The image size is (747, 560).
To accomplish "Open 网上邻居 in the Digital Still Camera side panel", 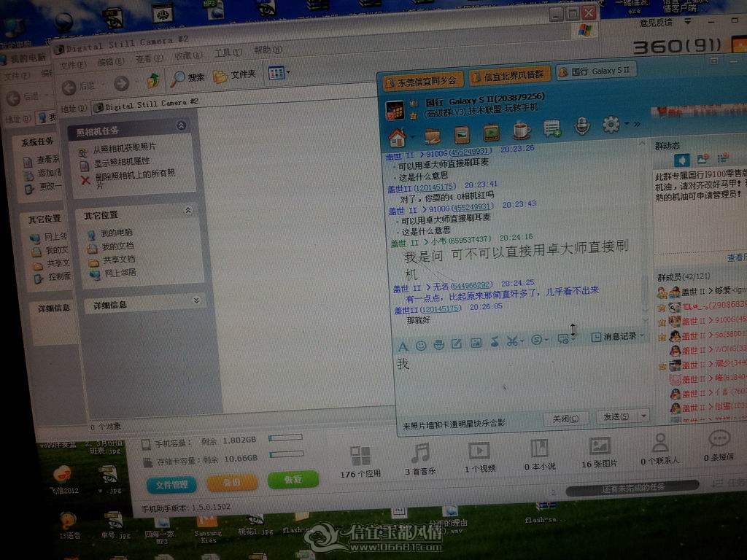I will [120, 273].
